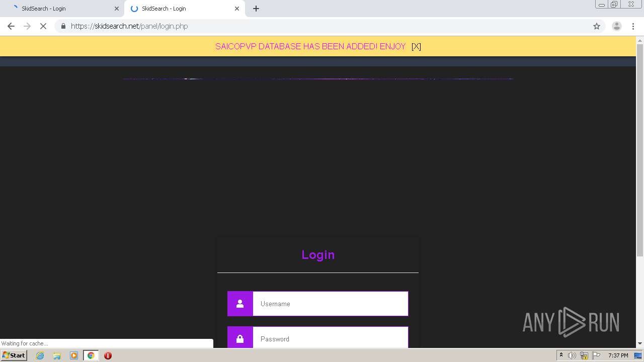644x362 pixels.
Task: View site info via padlock icon
Action: tap(63, 26)
